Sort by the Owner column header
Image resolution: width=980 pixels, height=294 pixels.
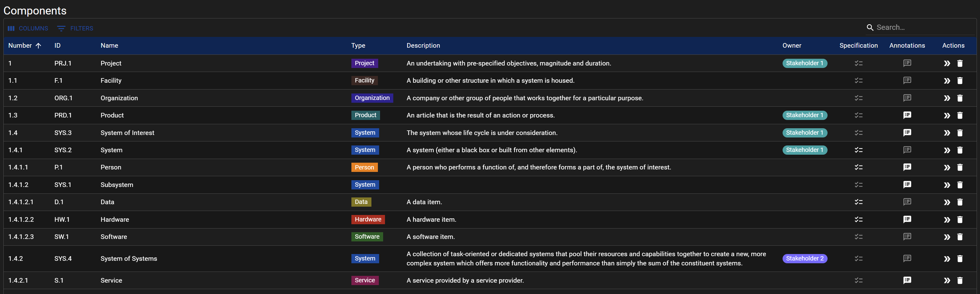pos(792,46)
